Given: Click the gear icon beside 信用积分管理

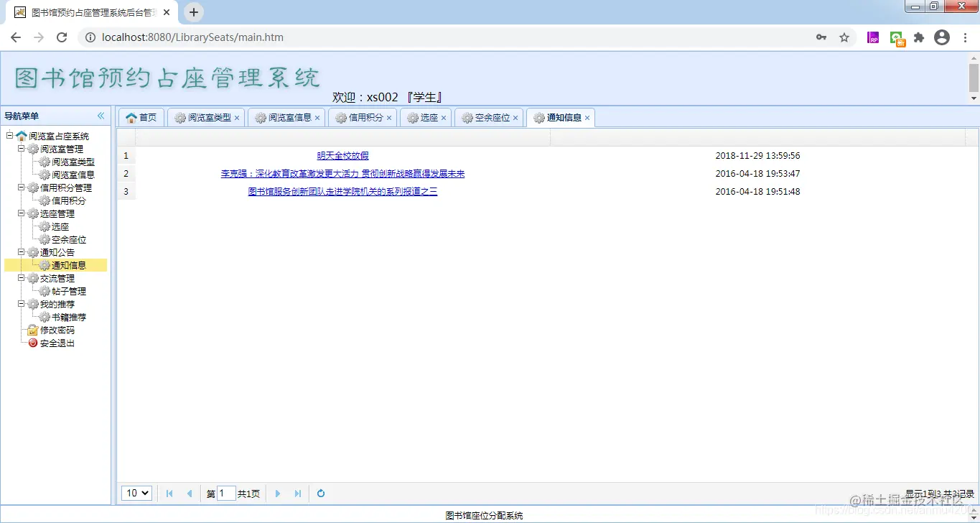Looking at the screenshot, I should point(33,188).
